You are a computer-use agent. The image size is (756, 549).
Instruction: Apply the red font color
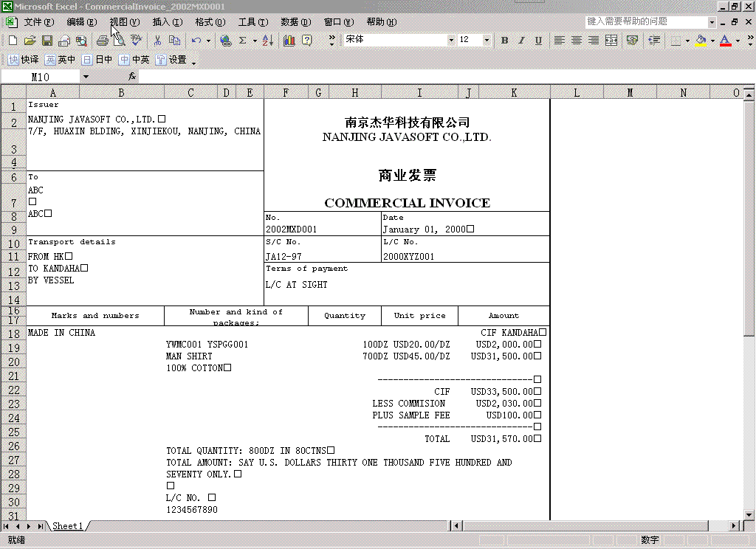coord(726,41)
